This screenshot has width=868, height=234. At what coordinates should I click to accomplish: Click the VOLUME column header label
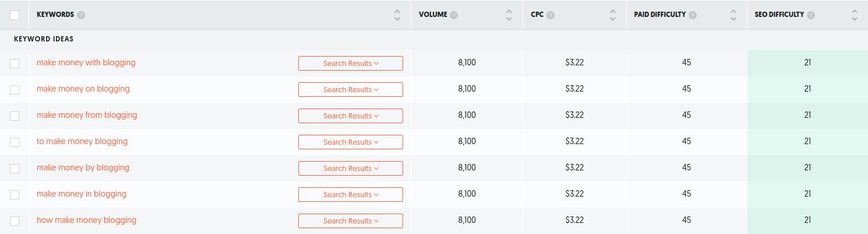(433, 15)
